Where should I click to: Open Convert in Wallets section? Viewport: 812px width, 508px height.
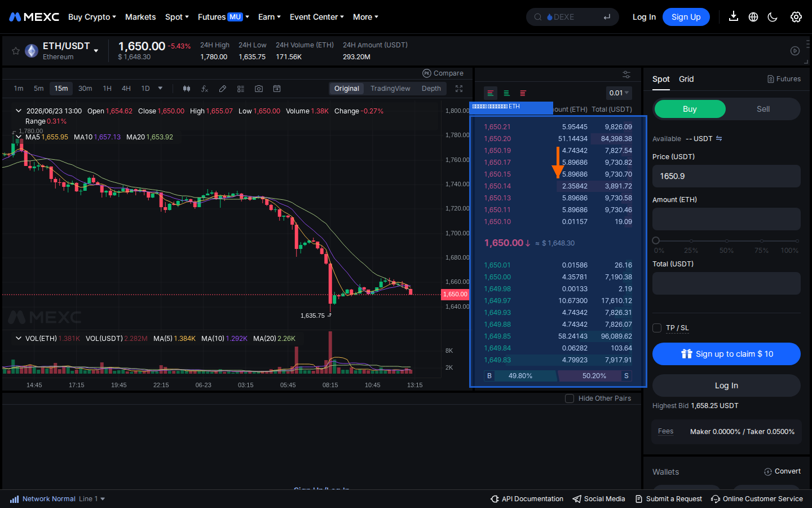pyautogui.click(x=782, y=471)
